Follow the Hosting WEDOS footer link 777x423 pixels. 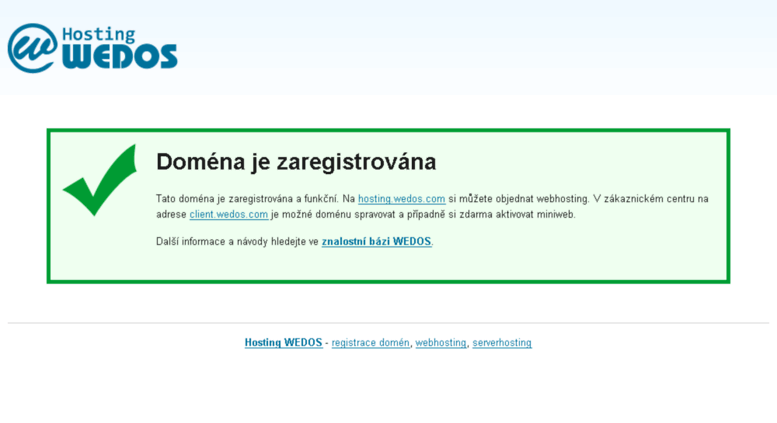(x=283, y=343)
